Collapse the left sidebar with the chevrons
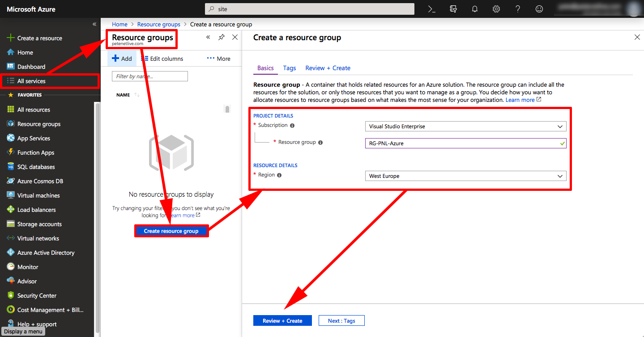Image resolution: width=644 pixels, height=337 pixels. tap(94, 24)
